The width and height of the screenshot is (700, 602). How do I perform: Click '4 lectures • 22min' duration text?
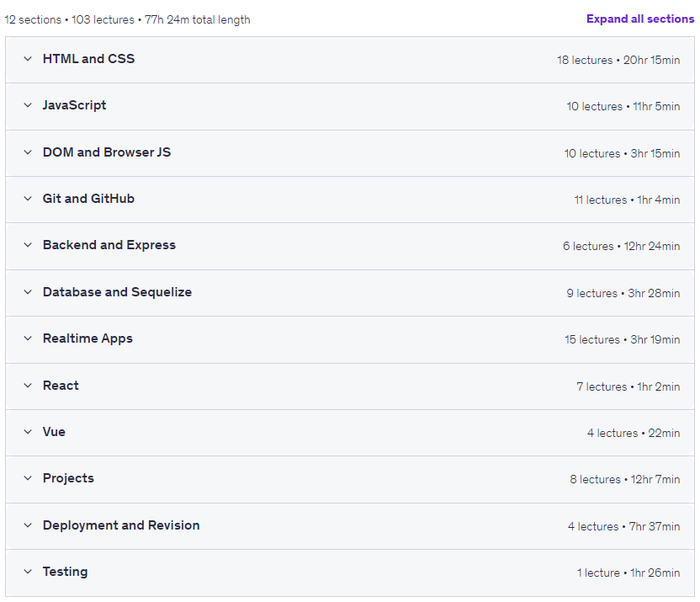click(x=634, y=433)
